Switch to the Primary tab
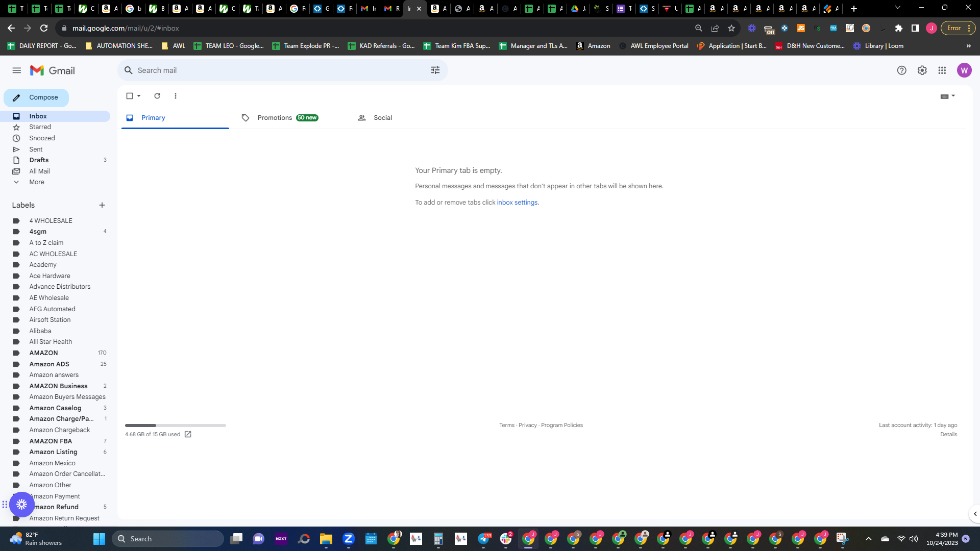This screenshot has height=551, width=980. tap(175, 118)
